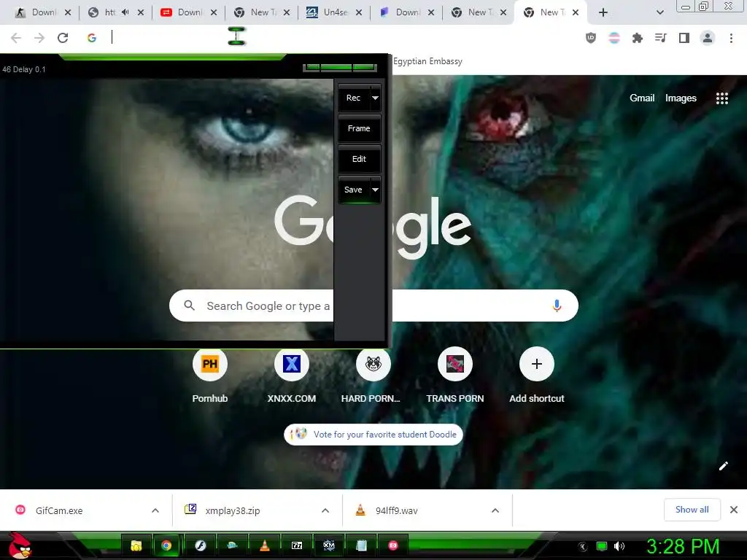Open the 7z taskbar icon

pos(297,545)
